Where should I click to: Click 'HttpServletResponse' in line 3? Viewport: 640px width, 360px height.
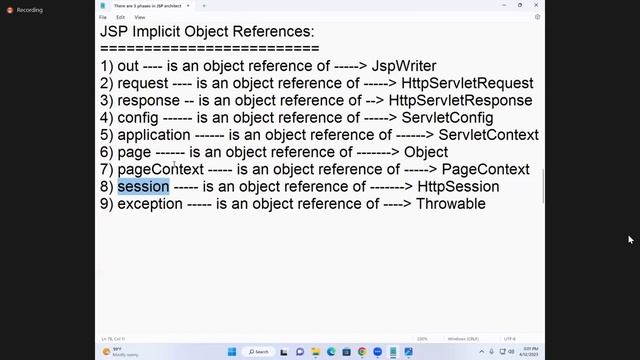point(460,100)
